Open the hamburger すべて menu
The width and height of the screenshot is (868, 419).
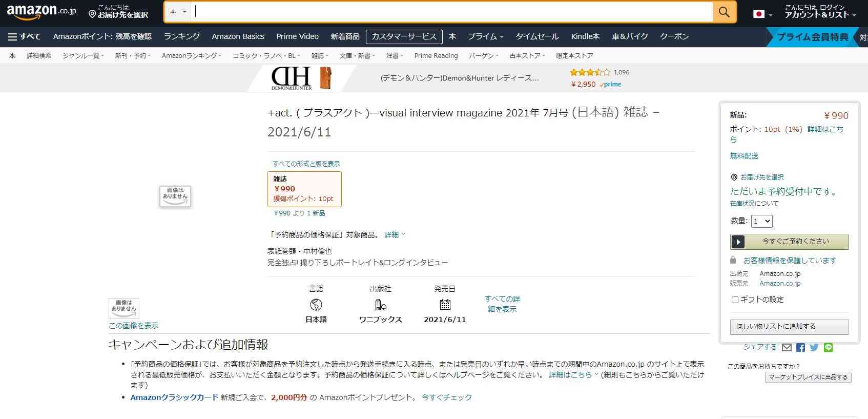24,36
